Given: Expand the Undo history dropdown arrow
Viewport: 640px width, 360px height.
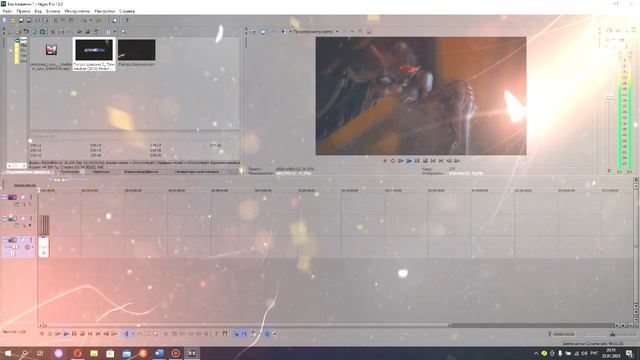Looking at the screenshot, I should pos(91,20).
